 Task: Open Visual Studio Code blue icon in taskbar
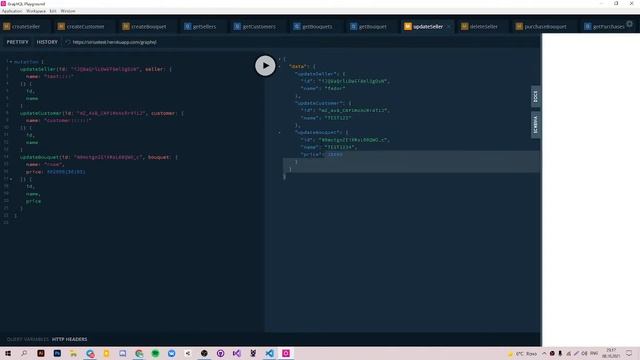[269, 353]
